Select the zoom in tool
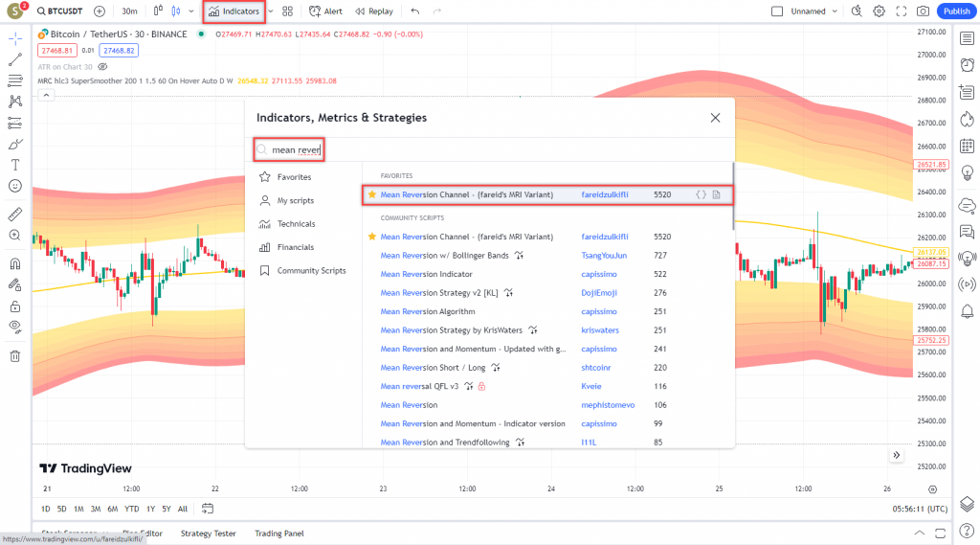 [15, 236]
